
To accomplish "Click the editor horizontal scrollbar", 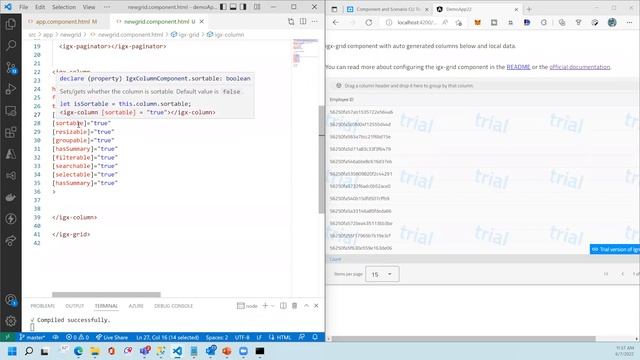I will [106, 294].
